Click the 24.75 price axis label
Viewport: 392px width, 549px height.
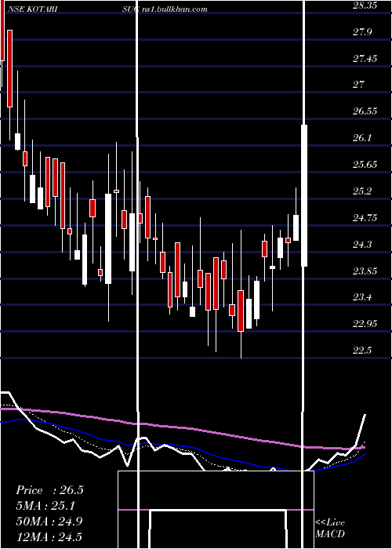(x=365, y=218)
